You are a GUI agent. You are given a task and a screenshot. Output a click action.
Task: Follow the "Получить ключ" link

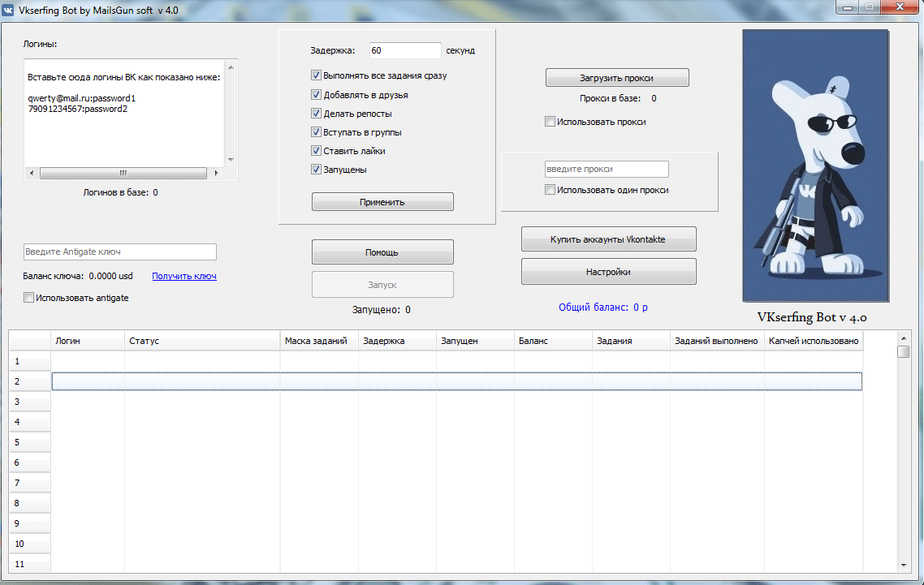click(x=184, y=276)
